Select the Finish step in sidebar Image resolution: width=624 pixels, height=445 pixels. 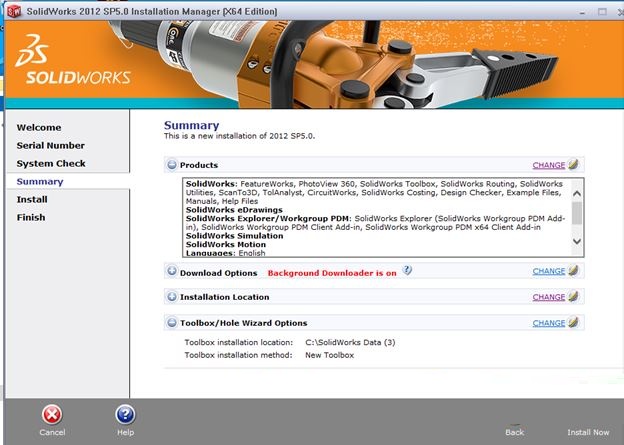(31, 217)
